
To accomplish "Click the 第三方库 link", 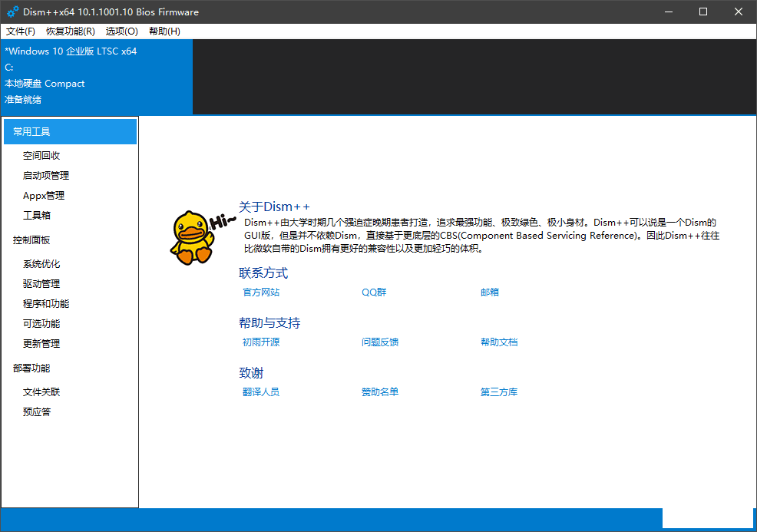I will coord(499,392).
